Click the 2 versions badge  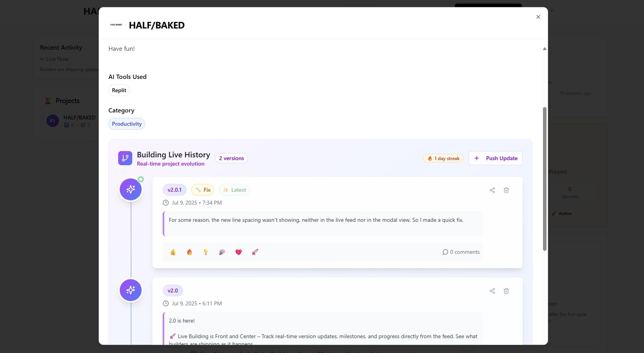point(231,158)
